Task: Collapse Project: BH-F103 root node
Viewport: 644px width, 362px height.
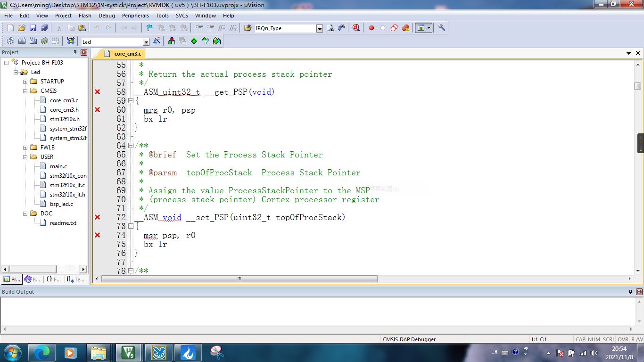Action: [x=6, y=63]
